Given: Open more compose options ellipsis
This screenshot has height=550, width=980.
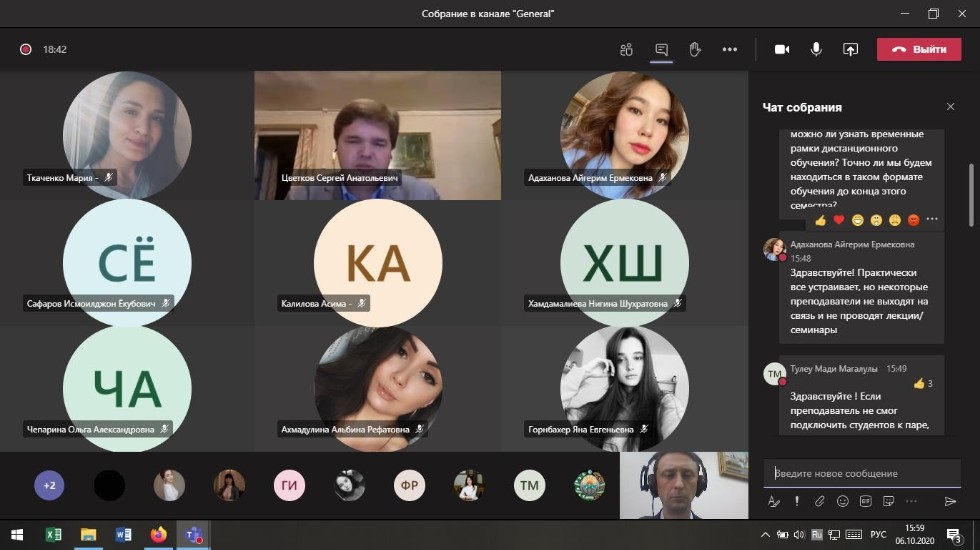Looking at the screenshot, I should (910, 501).
